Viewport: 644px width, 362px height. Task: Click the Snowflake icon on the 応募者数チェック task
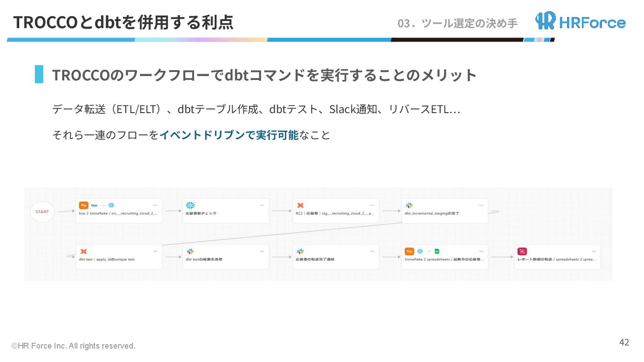point(191,205)
